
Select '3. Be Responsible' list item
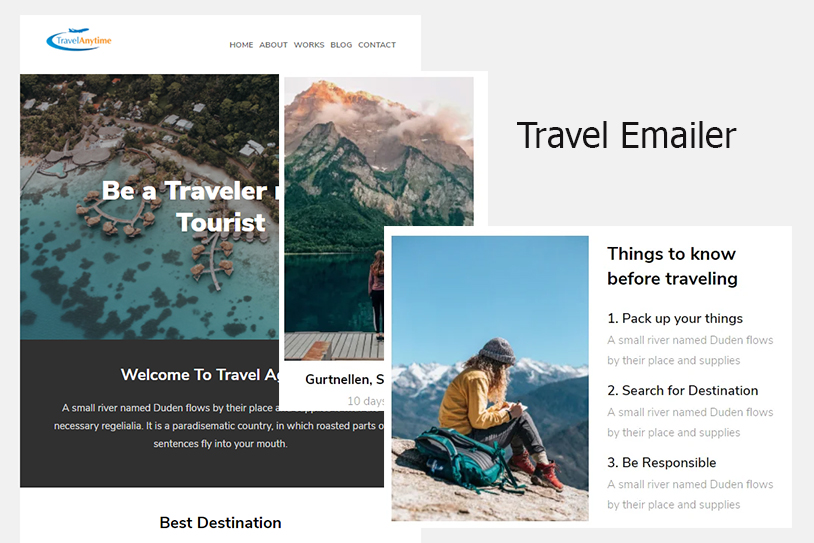pyautogui.click(x=662, y=463)
